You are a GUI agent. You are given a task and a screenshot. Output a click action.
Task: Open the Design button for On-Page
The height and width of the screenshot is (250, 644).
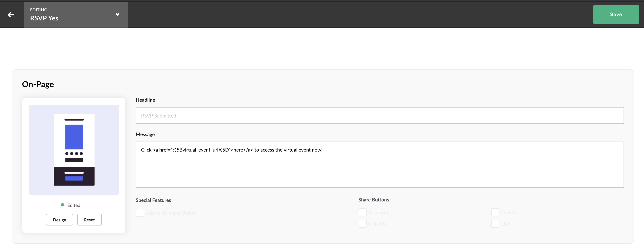(60, 220)
